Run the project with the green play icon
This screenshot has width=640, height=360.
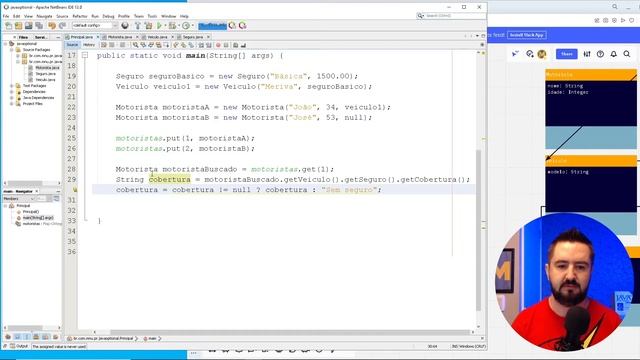(x=159, y=26)
